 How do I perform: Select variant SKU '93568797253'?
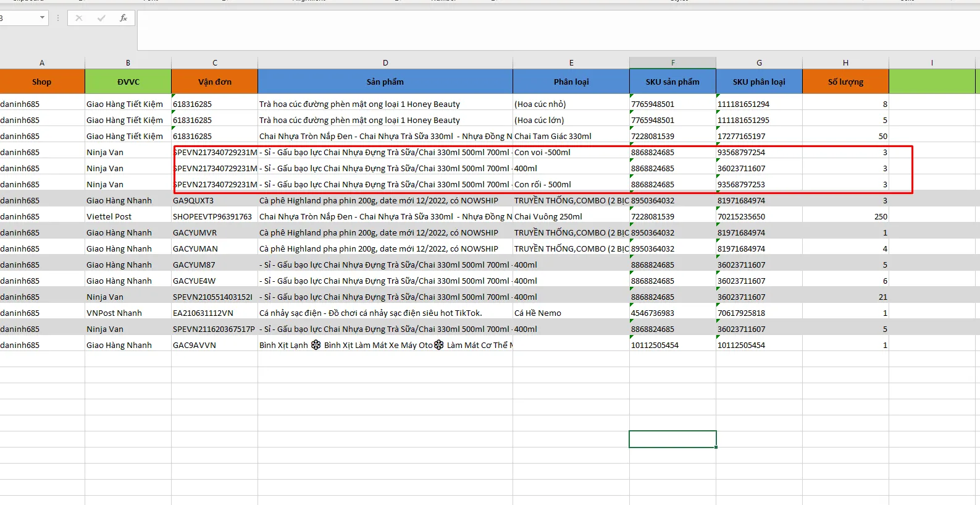[x=760, y=184]
